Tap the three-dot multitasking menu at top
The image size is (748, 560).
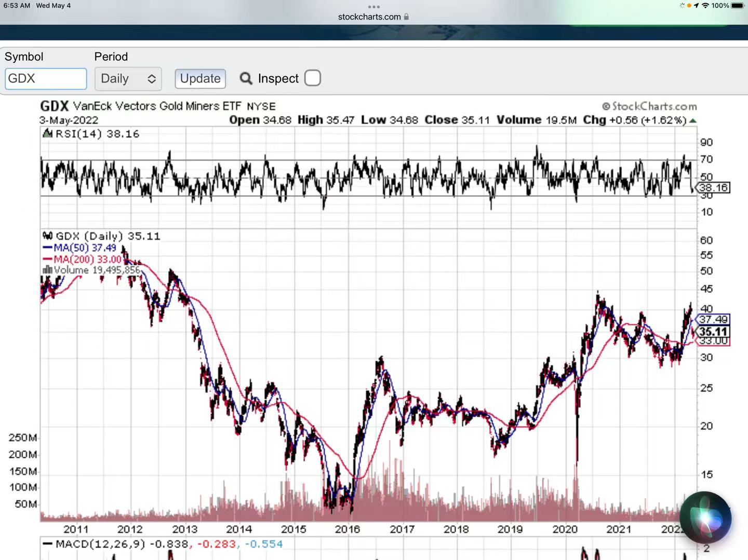[x=374, y=7]
